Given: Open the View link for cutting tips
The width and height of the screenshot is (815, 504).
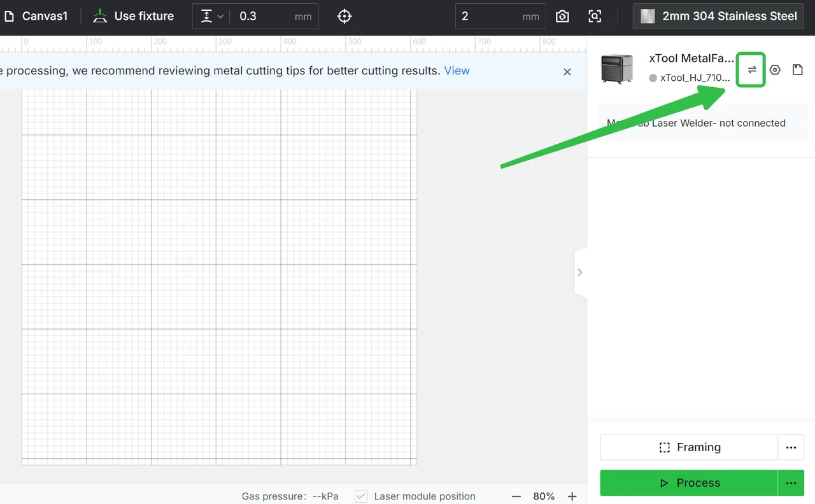Looking at the screenshot, I should 457,71.
